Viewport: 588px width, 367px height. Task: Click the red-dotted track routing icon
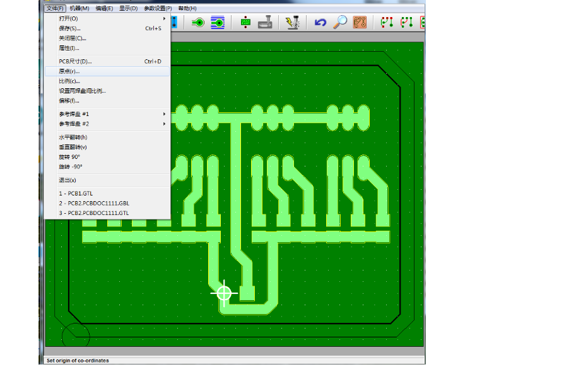tap(387, 23)
